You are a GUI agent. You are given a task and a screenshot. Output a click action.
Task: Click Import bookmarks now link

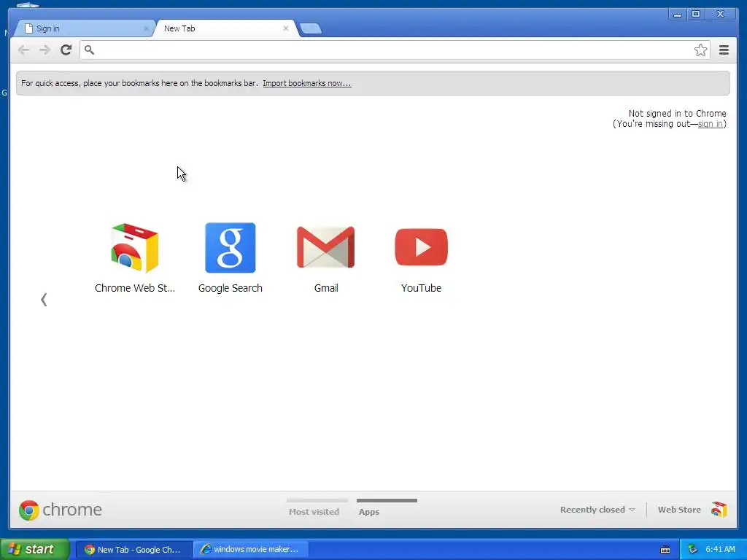pos(307,83)
